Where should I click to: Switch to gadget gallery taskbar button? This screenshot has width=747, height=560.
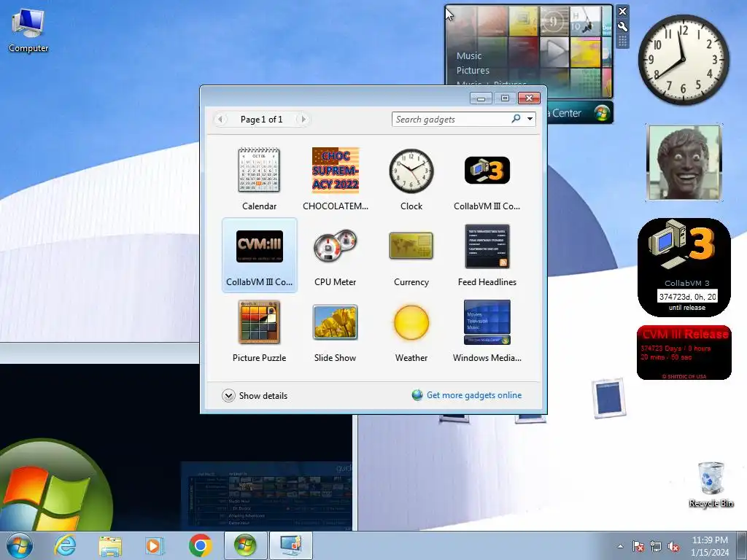coord(290,545)
